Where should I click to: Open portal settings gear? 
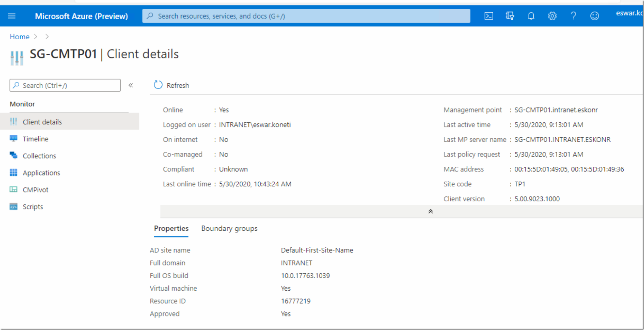[x=552, y=16]
